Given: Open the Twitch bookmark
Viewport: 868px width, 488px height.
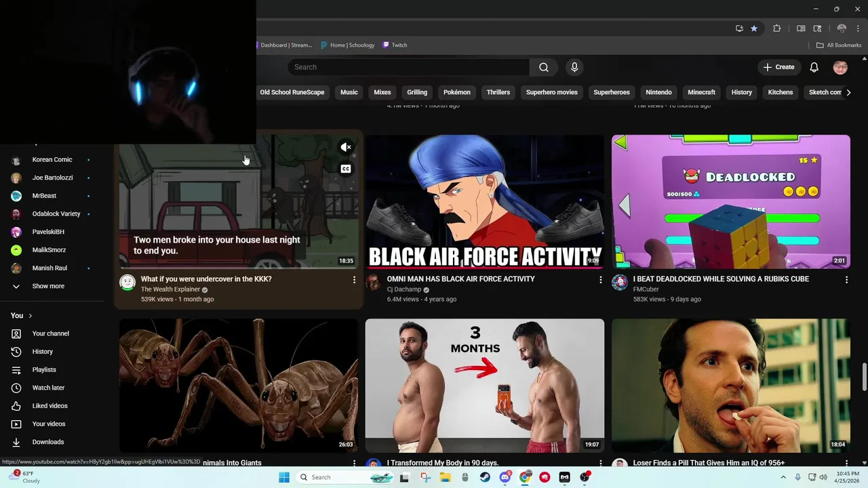Looking at the screenshot, I should click(x=395, y=45).
